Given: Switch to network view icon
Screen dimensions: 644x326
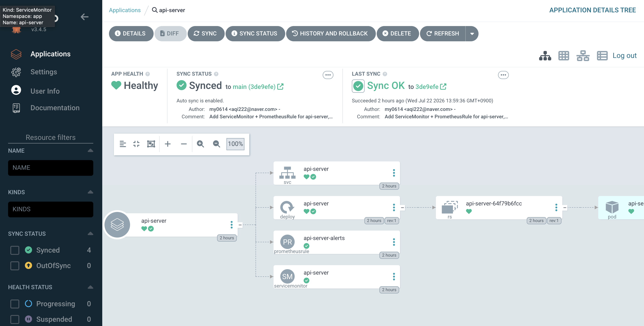Looking at the screenshot, I should (583, 56).
